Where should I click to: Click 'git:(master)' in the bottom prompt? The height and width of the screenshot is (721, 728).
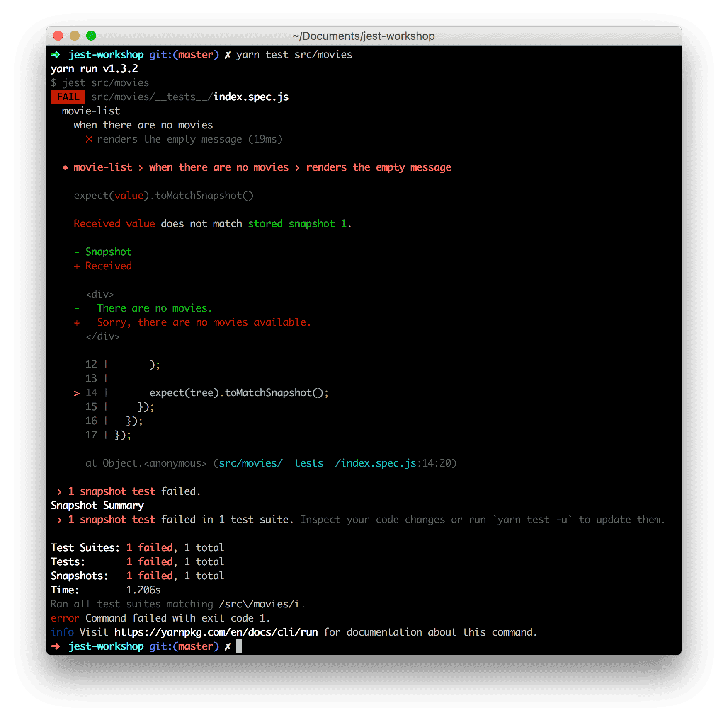(x=184, y=646)
